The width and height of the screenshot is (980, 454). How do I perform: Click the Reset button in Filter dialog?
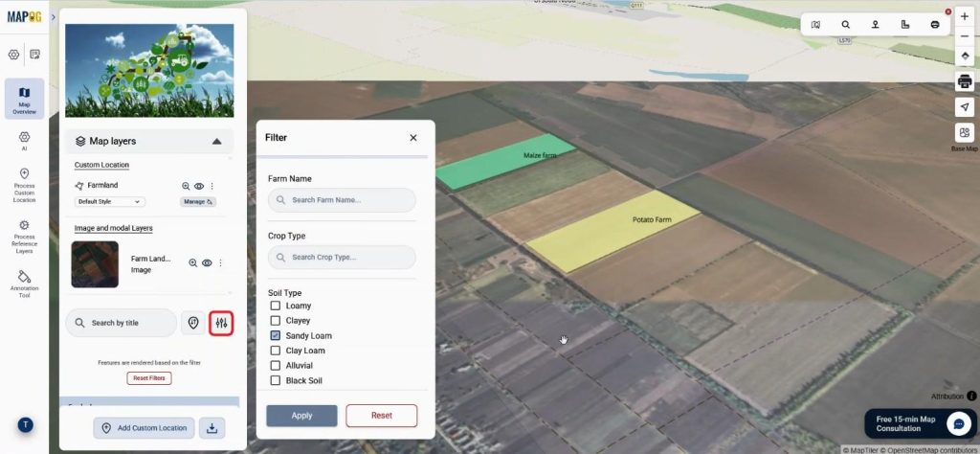pyautogui.click(x=382, y=416)
